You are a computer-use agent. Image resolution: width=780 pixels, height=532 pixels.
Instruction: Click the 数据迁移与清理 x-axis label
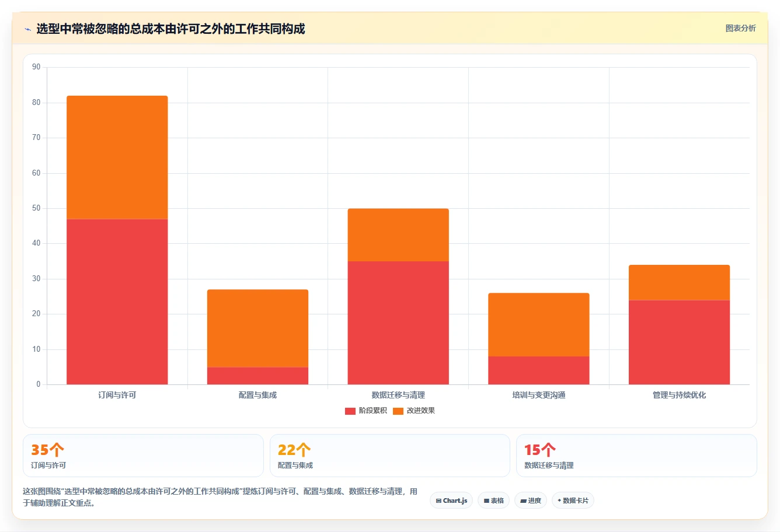(x=398, y=395)
